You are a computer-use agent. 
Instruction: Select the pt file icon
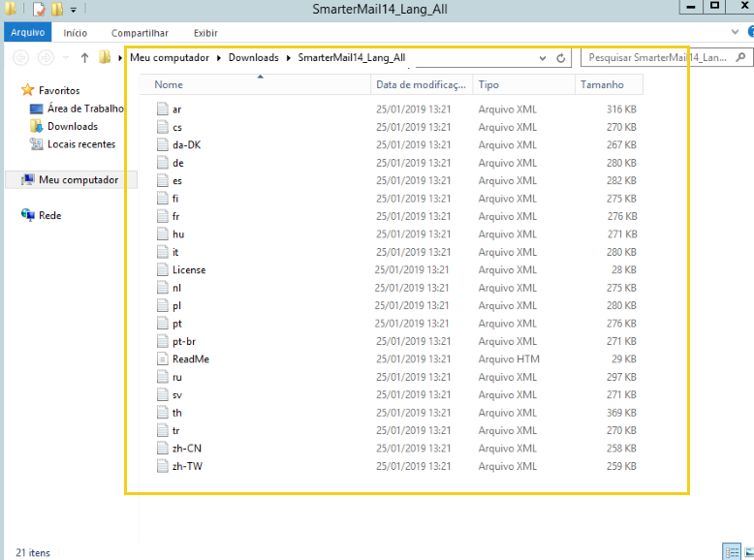(x=163, y=324)
